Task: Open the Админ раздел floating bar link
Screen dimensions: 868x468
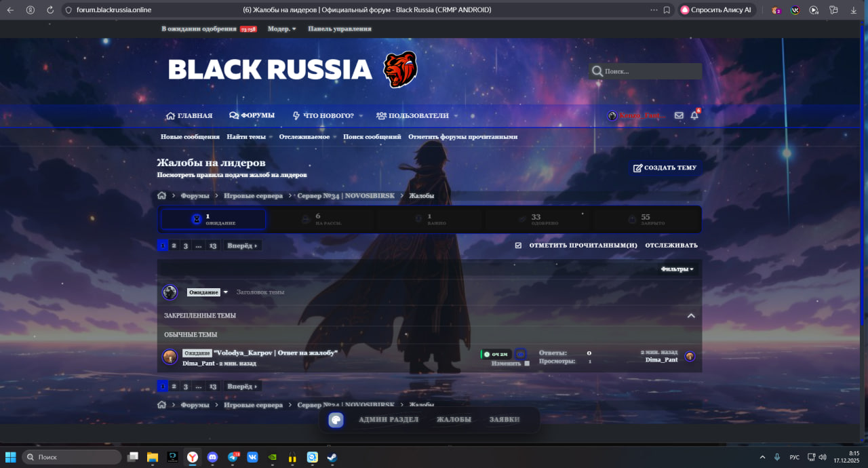Action: [x=389, y=420]
